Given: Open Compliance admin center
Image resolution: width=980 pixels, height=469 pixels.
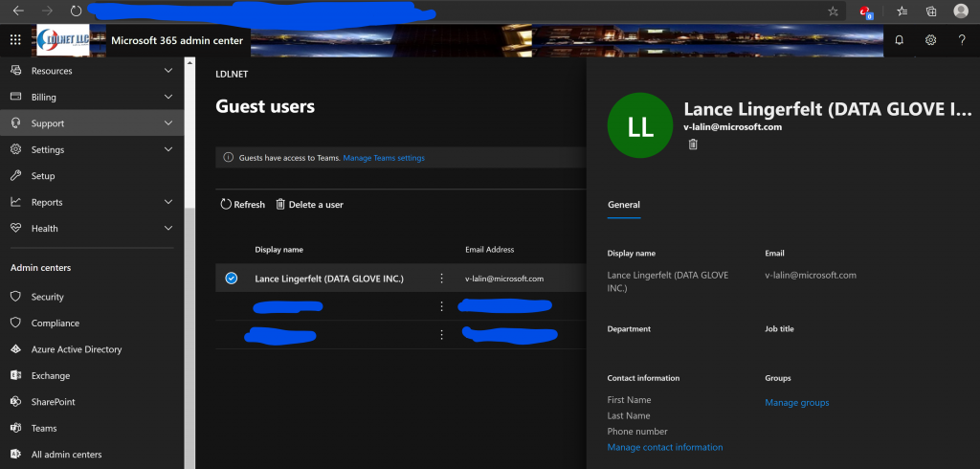Looking at the screenshot, I should point(55,323).
